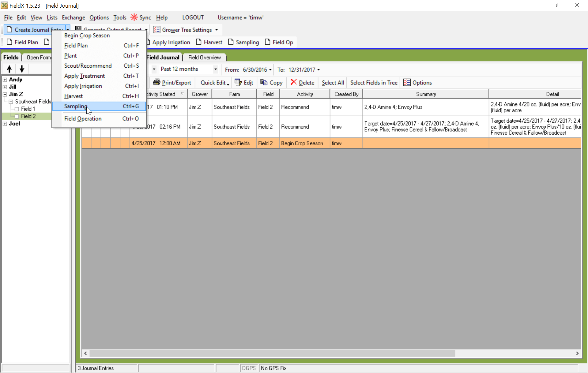Screen dimensions: 588x373
Task: Click the Print/Export printer icon
Action: [156, 82]
